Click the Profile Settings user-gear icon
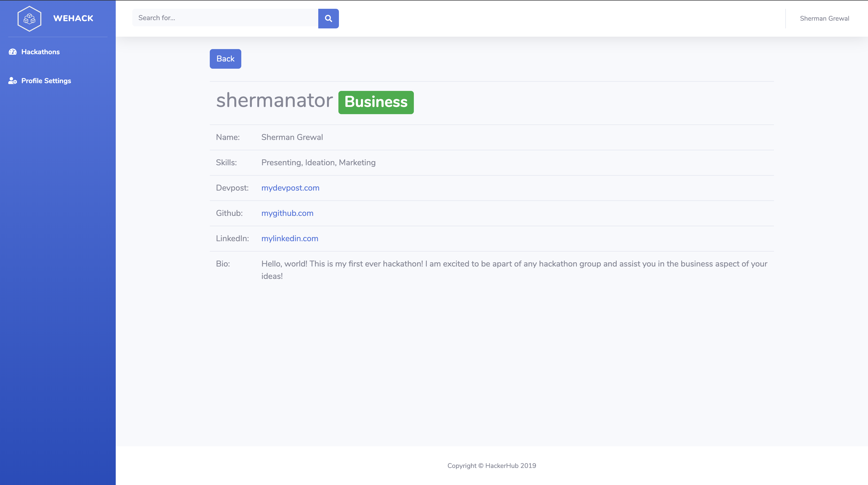868x485 pixels. pos(13,81)
